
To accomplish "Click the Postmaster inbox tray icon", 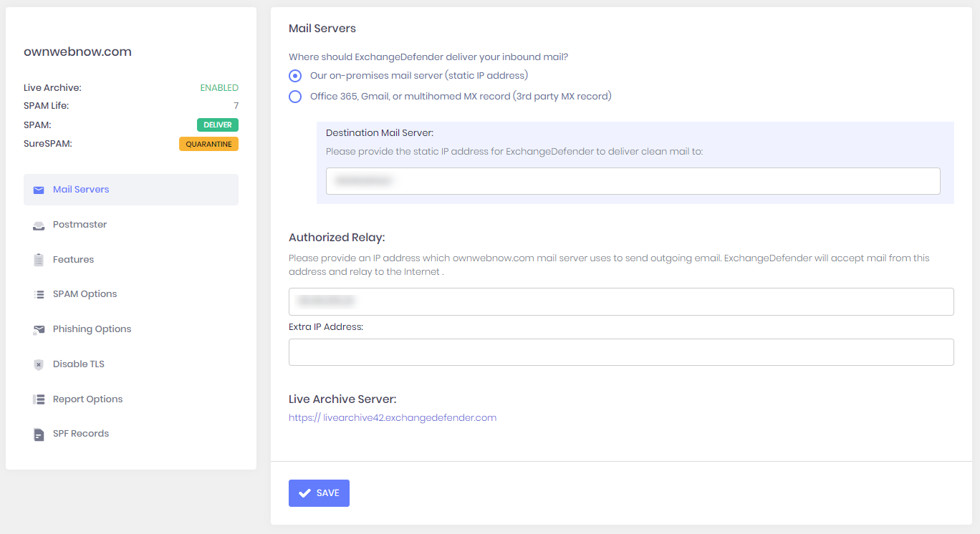I will tap(39, 225).
